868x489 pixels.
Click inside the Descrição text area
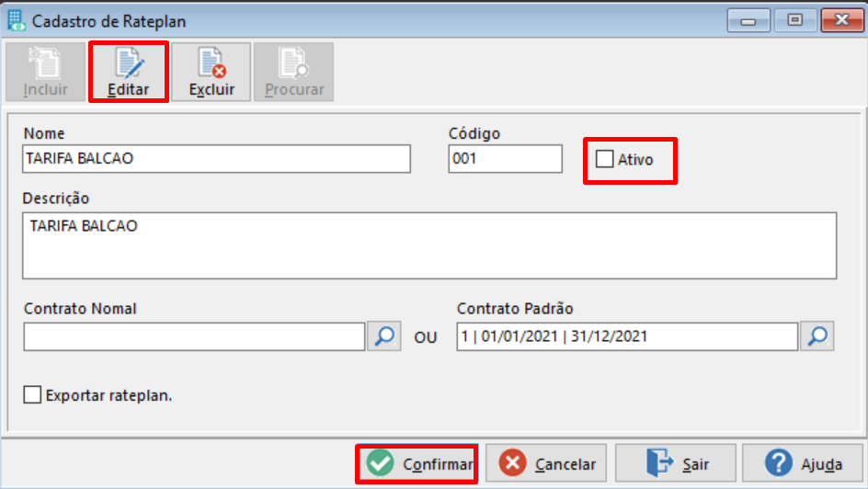tap(429, 245)
